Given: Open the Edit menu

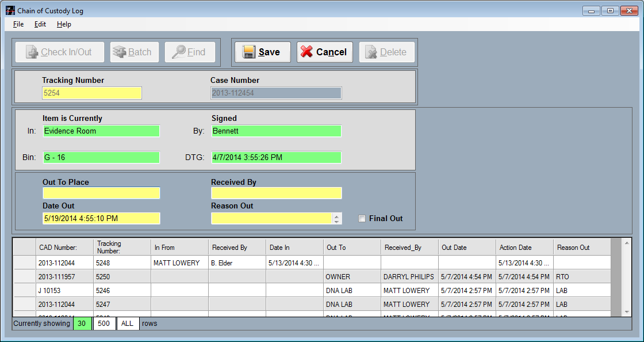Looking at the screenshot, I should [x=39, y=24].
